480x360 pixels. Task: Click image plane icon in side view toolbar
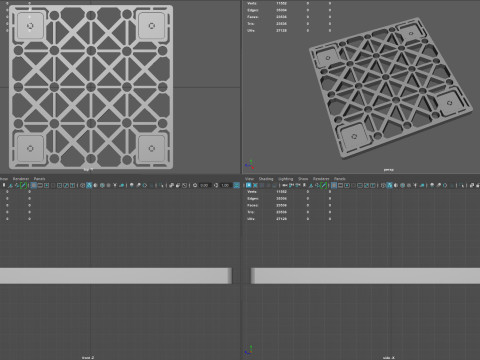coord(311,185)
